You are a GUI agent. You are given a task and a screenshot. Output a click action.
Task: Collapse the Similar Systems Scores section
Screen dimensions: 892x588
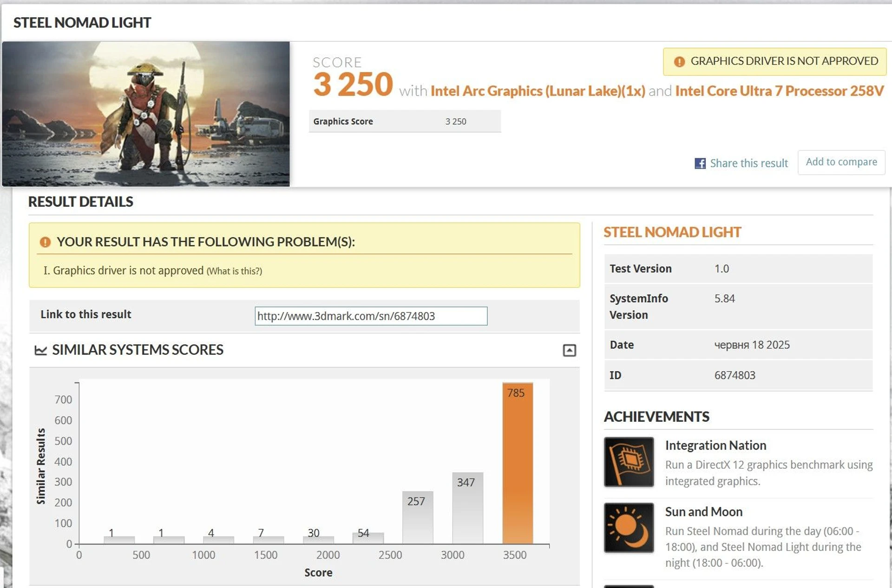569,350
